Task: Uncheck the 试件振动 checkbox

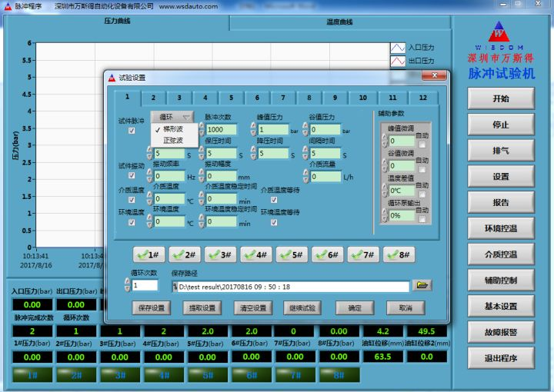Action: pos(132,175)
